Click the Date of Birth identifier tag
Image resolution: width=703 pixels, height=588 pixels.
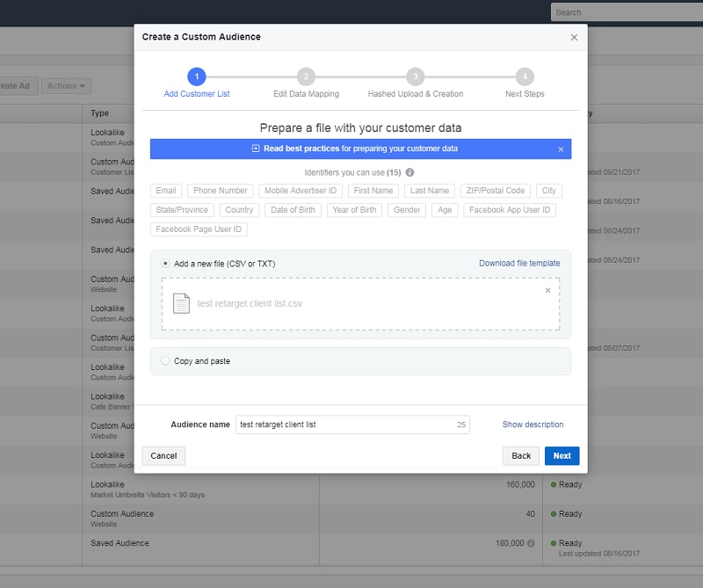(x=293, y=210)
